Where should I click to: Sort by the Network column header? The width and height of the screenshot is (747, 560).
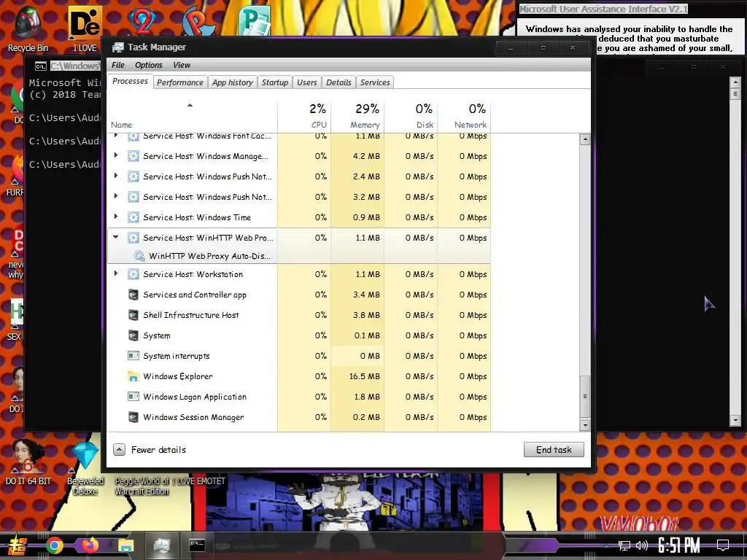(464, 116)
